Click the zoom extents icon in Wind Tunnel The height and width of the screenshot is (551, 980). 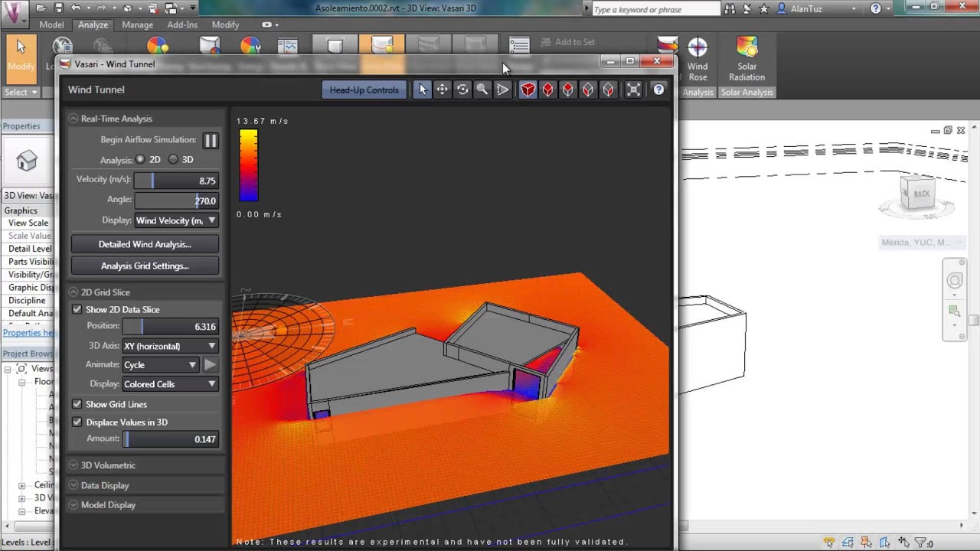pos(634,90)
